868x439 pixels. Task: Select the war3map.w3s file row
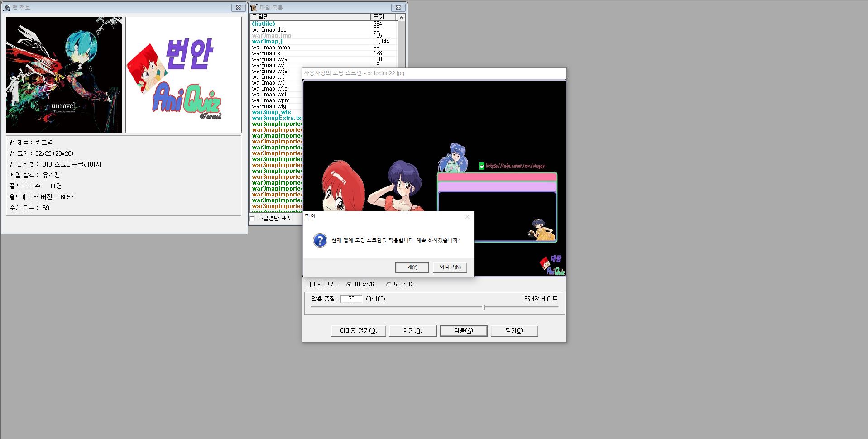pyautogui.click(x=276, y=89)
